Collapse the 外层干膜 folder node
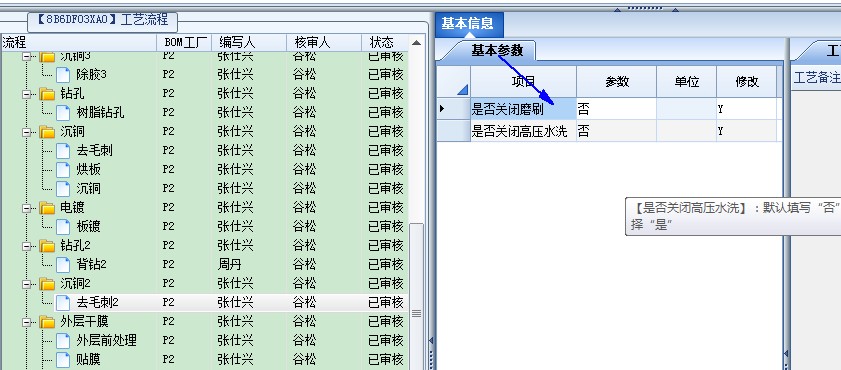Screen dimensions: 841x370 point(26,322)
